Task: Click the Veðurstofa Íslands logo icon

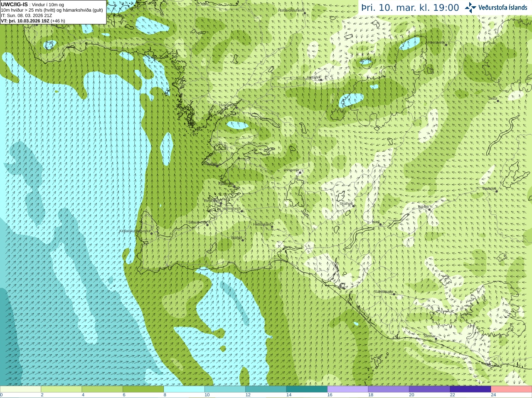Action: 470,7
